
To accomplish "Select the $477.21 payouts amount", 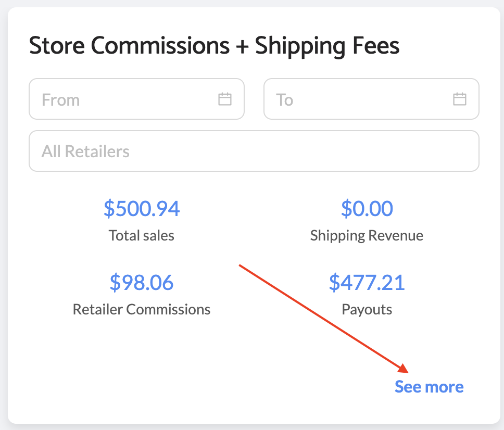I will pyautogui.click(x=367, y=282).
